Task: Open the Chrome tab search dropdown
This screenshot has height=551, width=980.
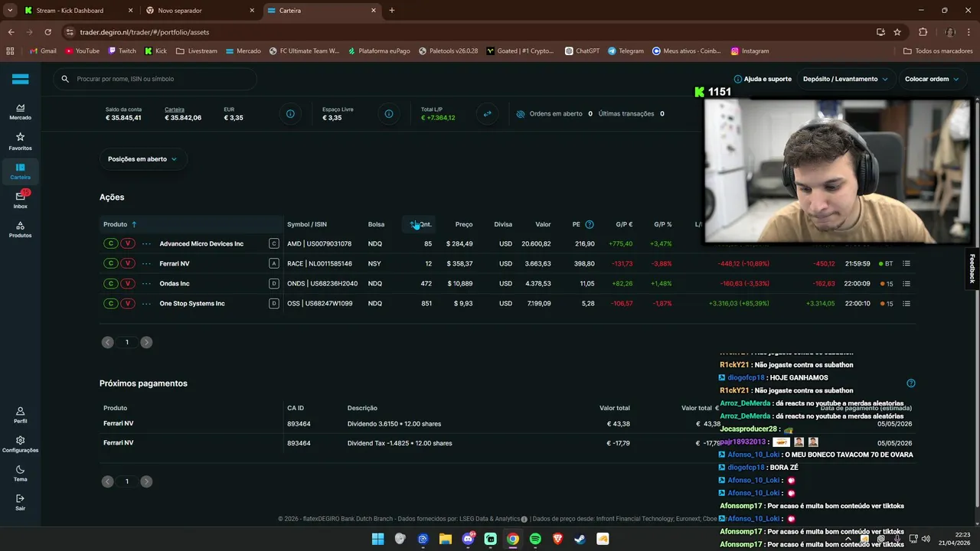Action: click(x=10, y=11)
